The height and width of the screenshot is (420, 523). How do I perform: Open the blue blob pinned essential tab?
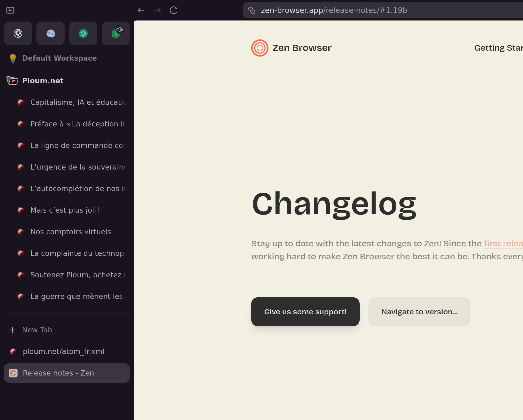point(51,33)
